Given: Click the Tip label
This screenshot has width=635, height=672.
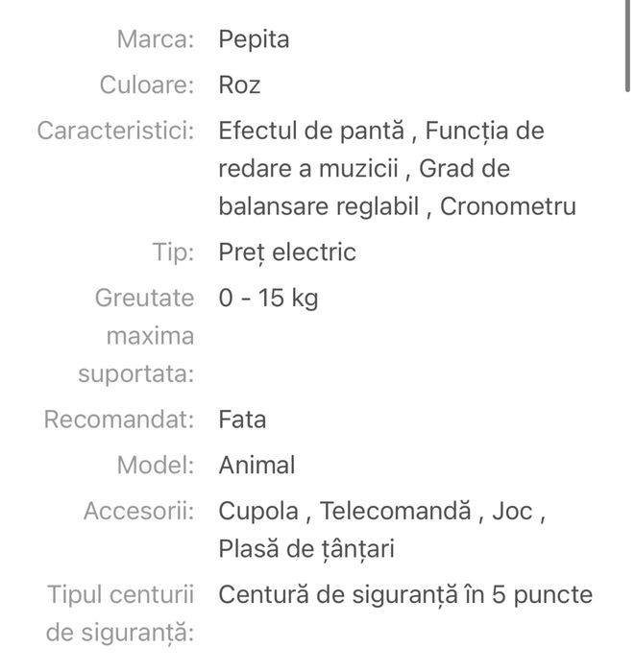Looking at the screenshot, I should 174,252.
